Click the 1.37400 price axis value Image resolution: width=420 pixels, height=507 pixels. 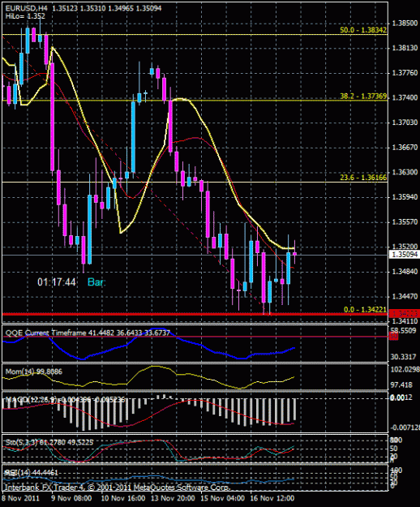pos(405,97)
